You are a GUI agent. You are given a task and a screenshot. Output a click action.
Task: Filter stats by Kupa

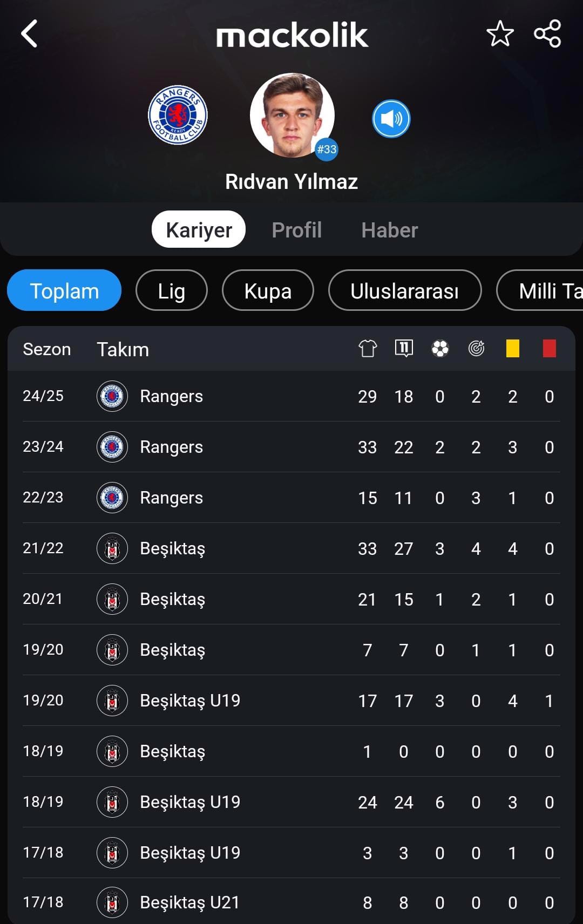[268, 290]
